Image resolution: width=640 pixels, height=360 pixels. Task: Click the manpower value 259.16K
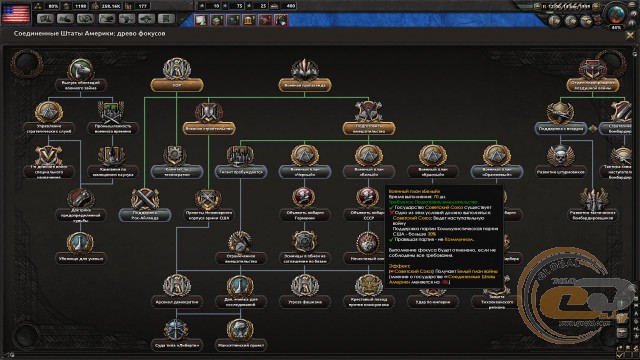pos(110,6)
